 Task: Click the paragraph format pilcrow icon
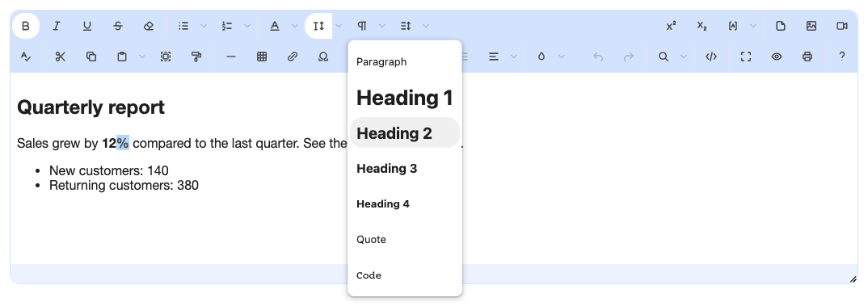[362, 26]
